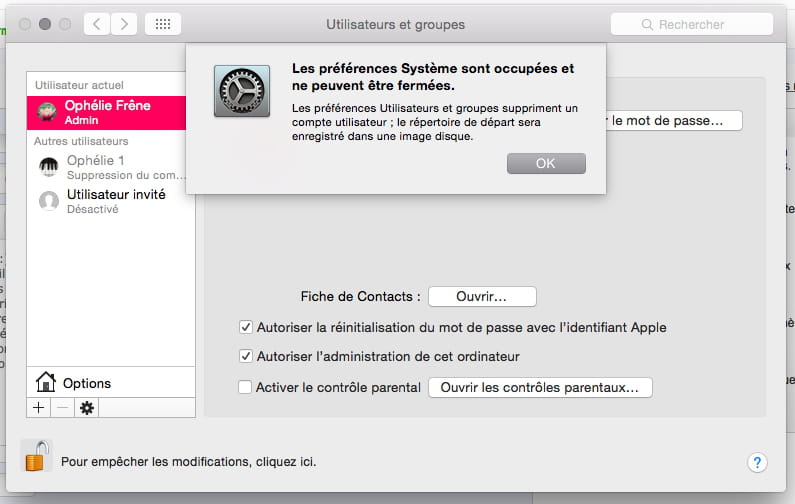
Task: Show all preferences grid icon
Action: pyautogui.click(x=163, y=24)
